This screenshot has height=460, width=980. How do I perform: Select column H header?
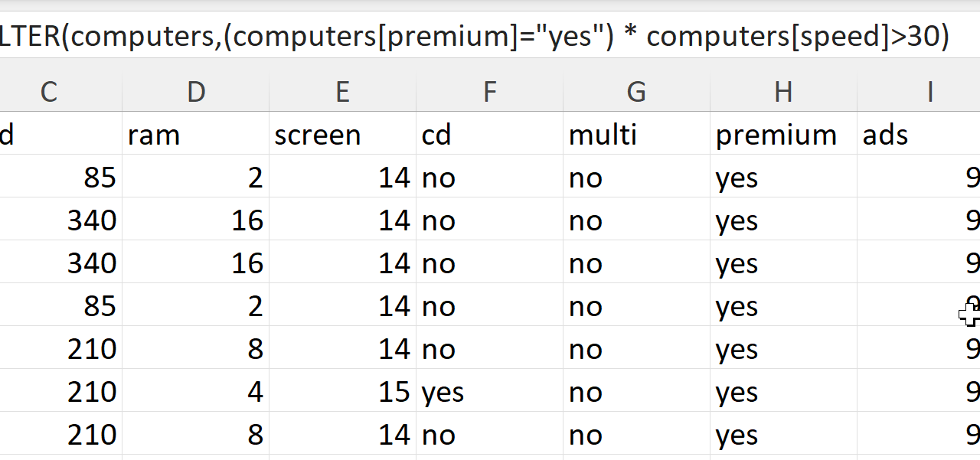pos(782,92)
